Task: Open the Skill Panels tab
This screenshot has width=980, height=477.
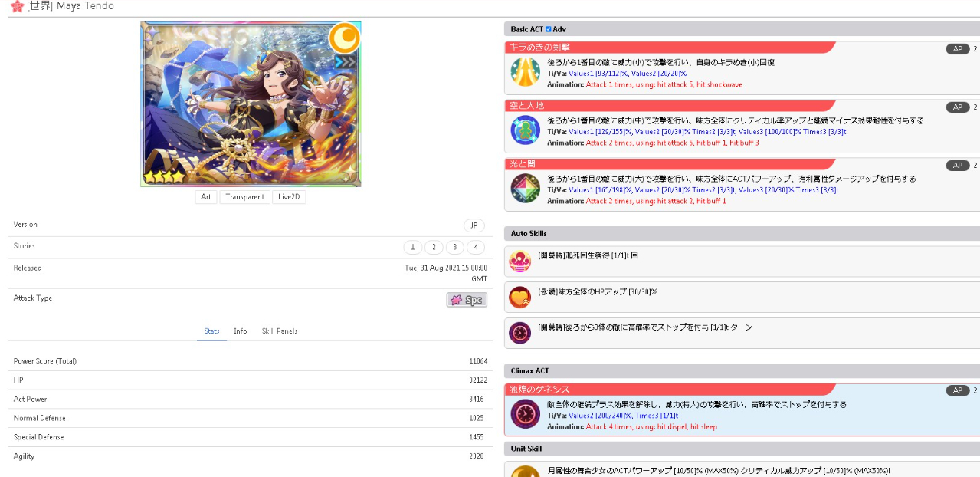Action: click(280, 331)
